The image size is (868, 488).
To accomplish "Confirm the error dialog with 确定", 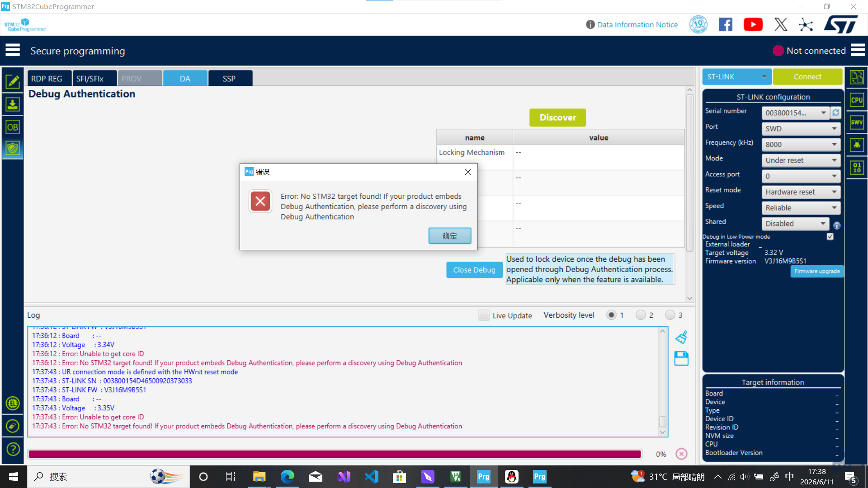I will point(449,235).
